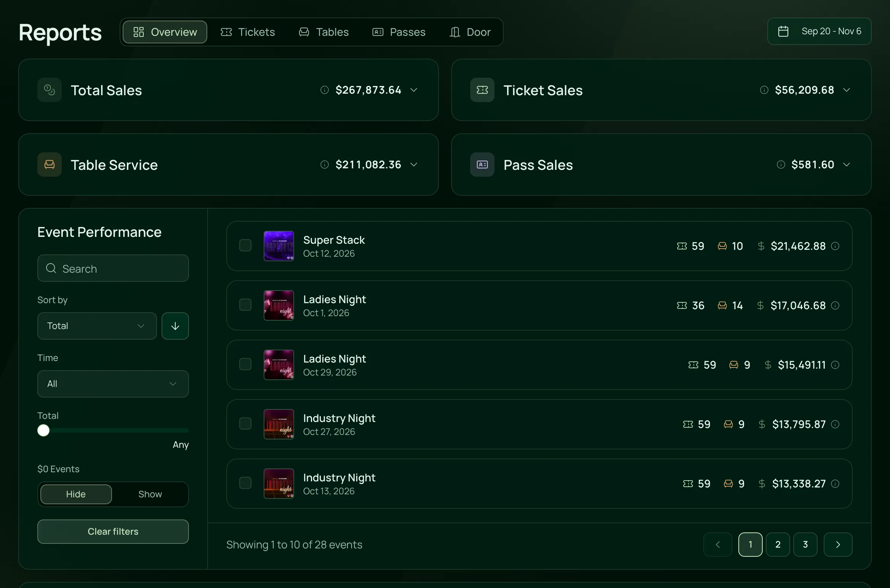Go to page 3 of events
Image resolution: width=890 pixels, height=588 pixels.
click(x=805, y=545)
